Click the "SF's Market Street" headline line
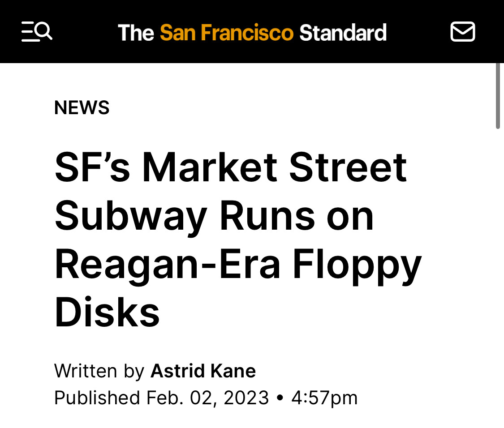Image resolution: width=504 pixels, height=428 pixels. coord(230,167)
